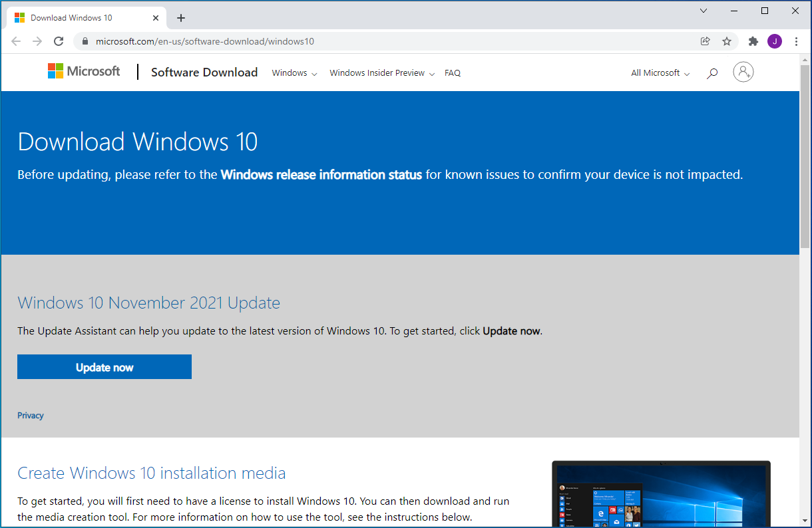Screen dimensions: 812x528
Task: Click the Microsoft logo
Action: (x=84, y=71)
